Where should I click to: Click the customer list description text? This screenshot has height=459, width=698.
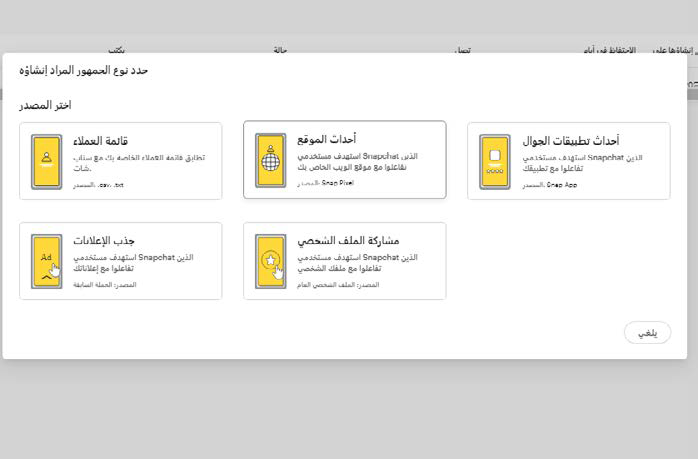pos(139,163)
